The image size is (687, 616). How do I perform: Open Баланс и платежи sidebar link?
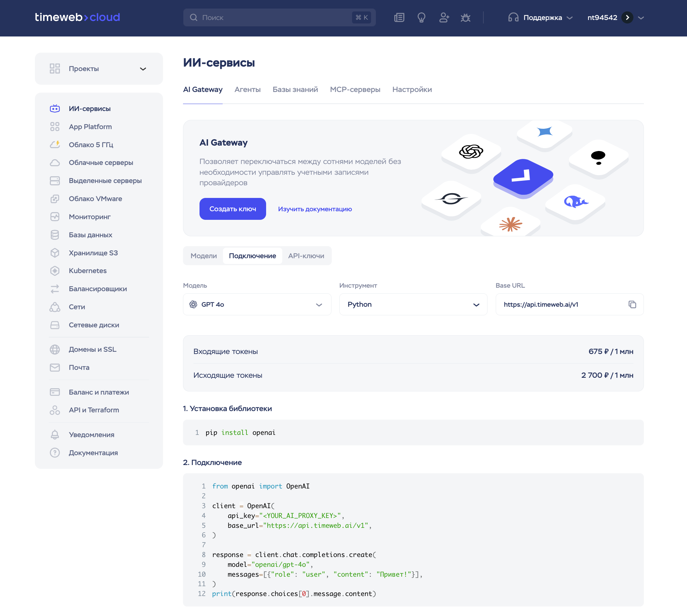[x=99, y=392]
